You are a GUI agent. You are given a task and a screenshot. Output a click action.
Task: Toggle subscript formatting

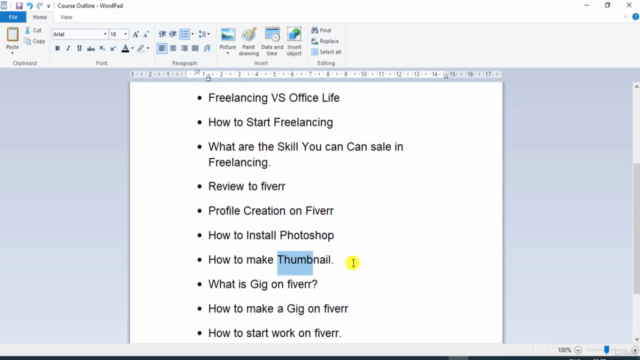click(x=102, y=49)
